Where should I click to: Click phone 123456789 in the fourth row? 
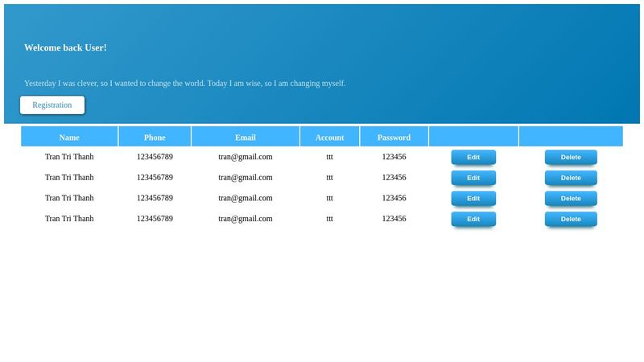click(155, 218)
